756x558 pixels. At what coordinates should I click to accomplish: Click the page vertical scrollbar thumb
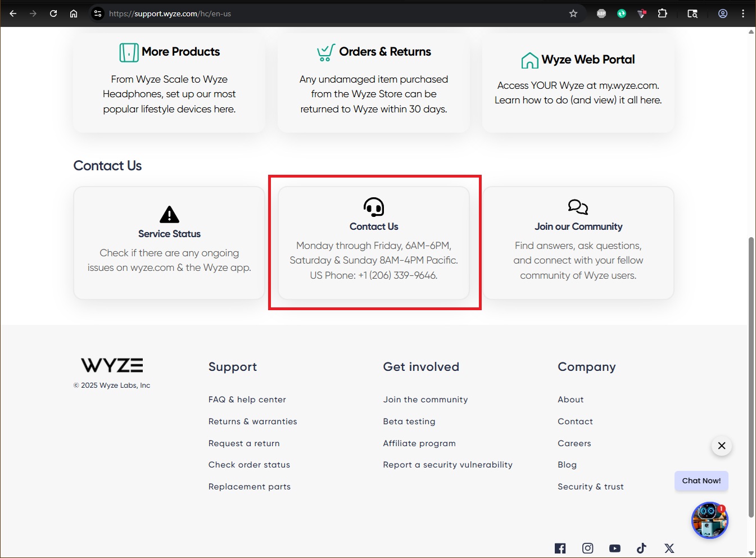click(x=752, y=377)
